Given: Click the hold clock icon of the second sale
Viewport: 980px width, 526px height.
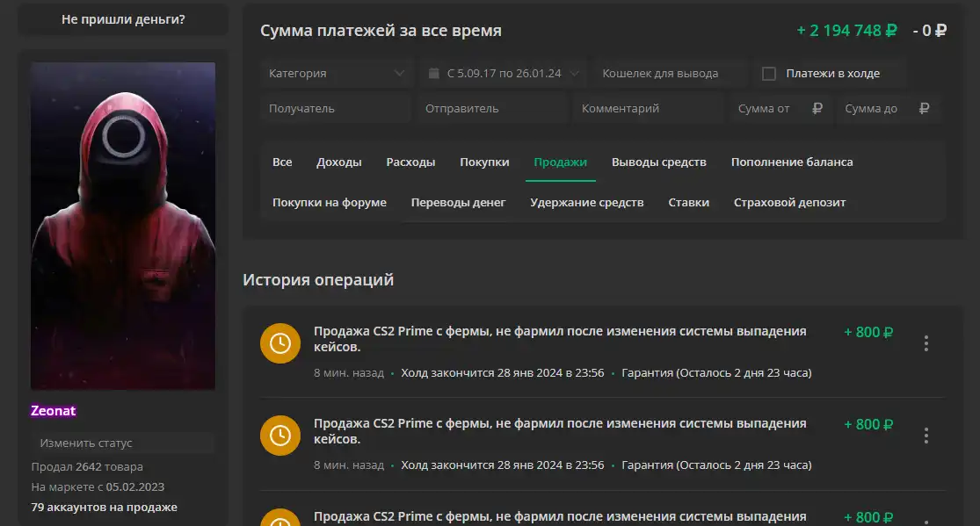Looking at the screenshot, I should [280, 436].
